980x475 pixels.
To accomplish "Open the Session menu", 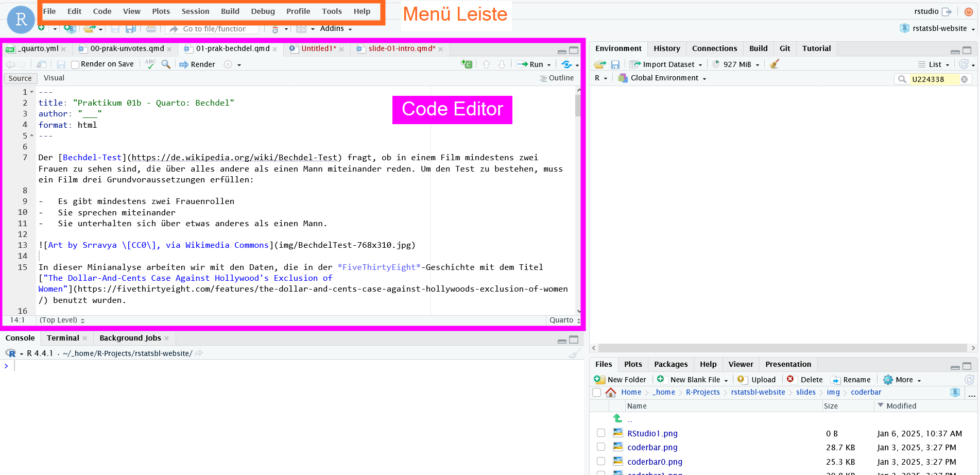I will [x=195, y=11].
